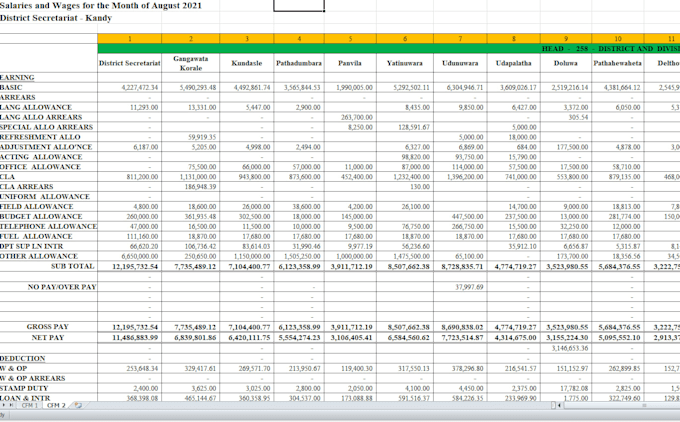Select District Secretariat BASIC value 4,227,472.34
The image size is (680, 422).
pyautogui.click(x=140, y=87)
